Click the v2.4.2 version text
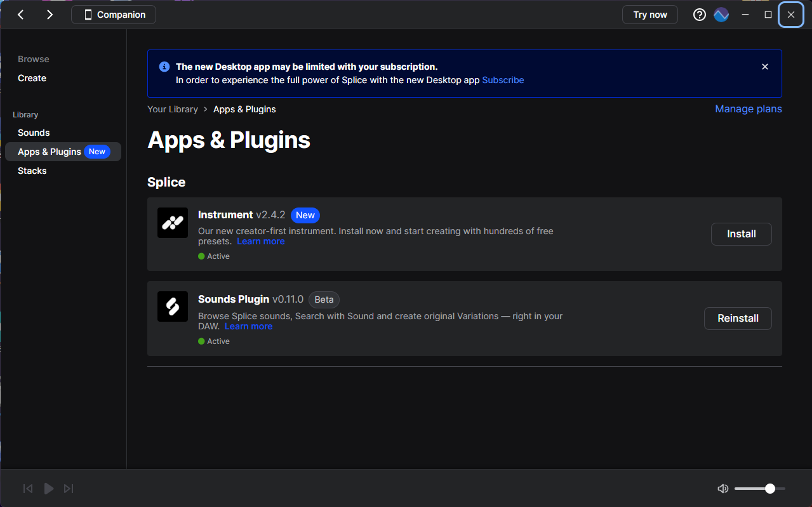The image size is (812, 507). coord(270,215)
